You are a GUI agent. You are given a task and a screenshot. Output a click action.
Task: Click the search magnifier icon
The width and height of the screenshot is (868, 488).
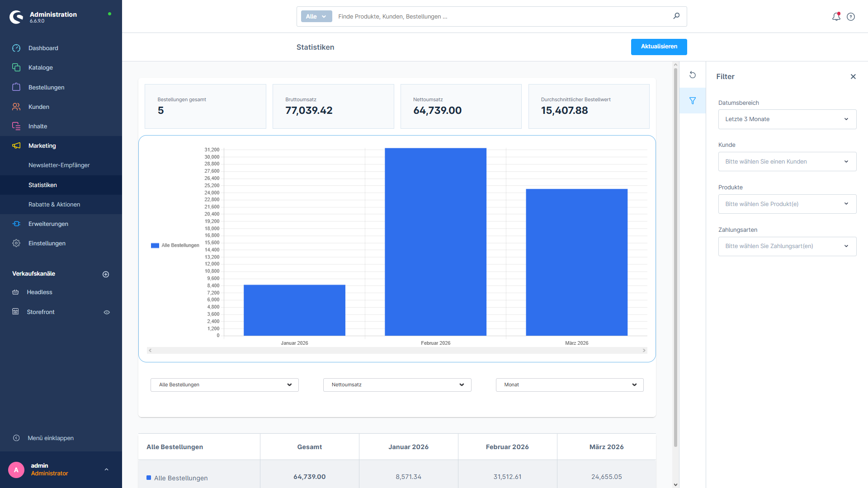click(x=676, y=16)
